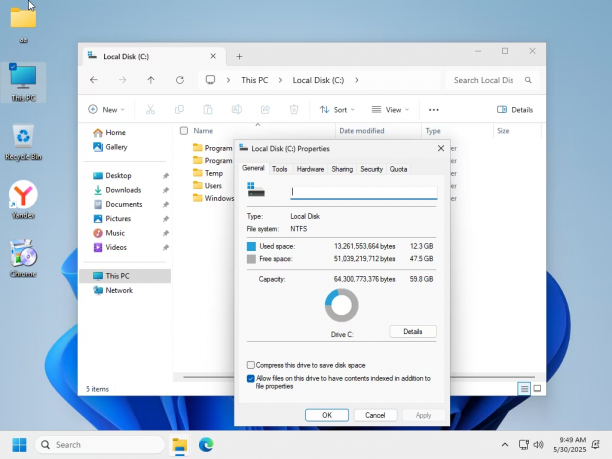Toggle the Details pane button
The image size is (612, 459).
(515, 110)
